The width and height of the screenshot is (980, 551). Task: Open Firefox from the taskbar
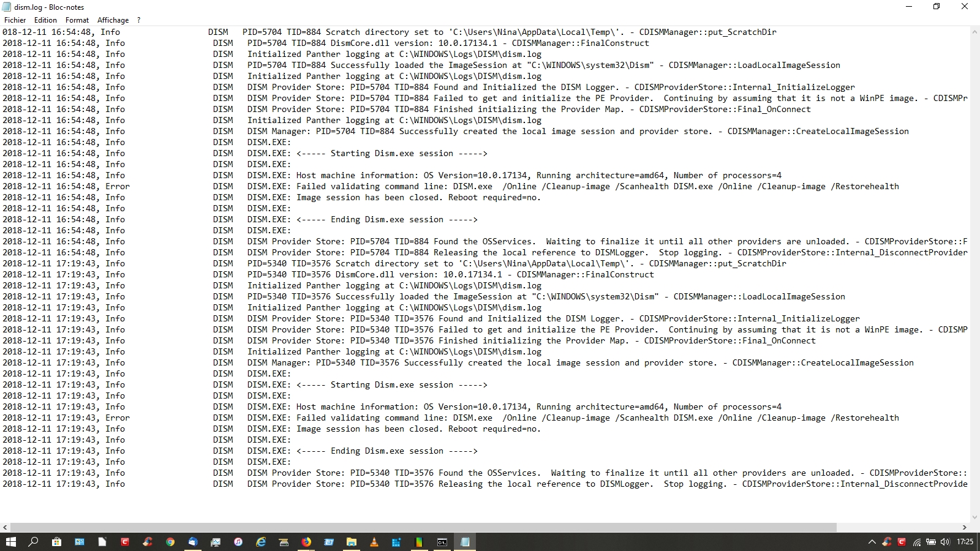click(x=306, y=542)
